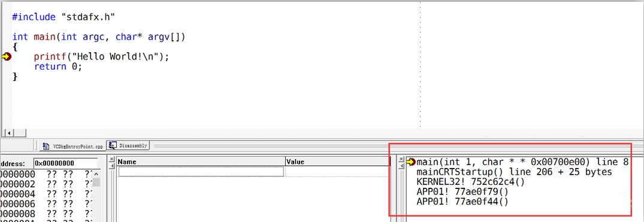Select the APP01! 77ae0f44() frame
This screenshot has width=644, height=222.
(x=462, y=202)
